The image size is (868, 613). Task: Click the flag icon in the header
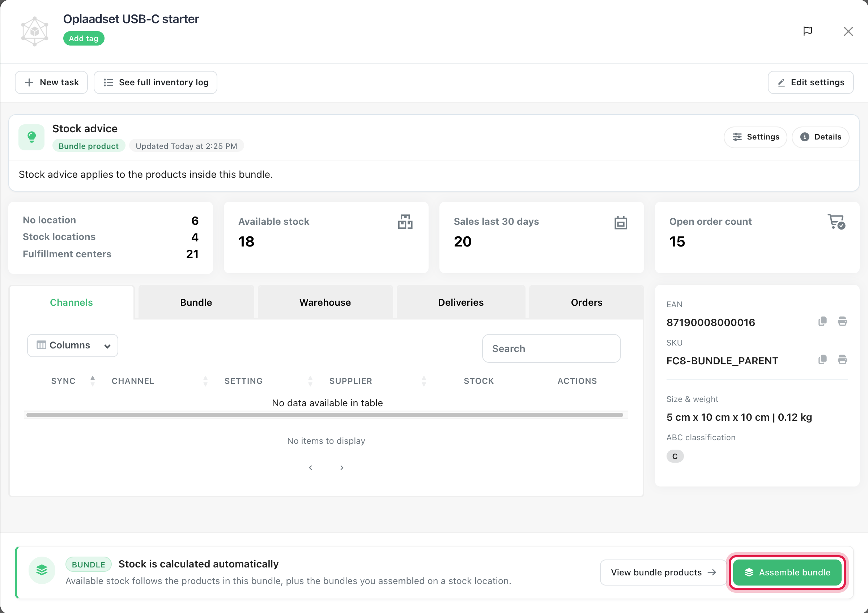coord(808,31)
